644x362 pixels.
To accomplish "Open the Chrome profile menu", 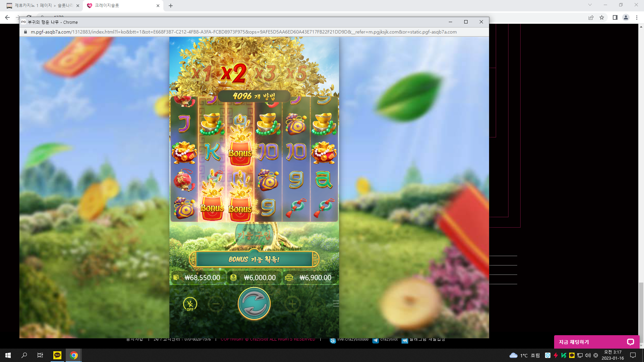I will (x=626, y=17).
